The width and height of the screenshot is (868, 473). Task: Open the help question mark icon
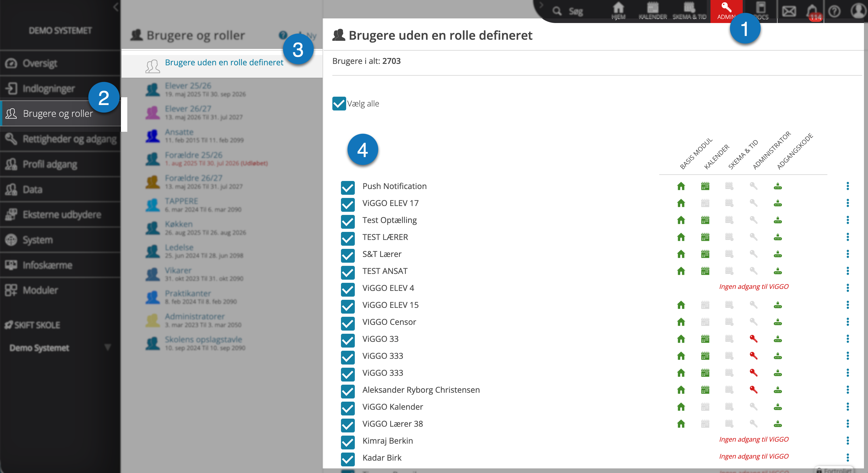click(x=835, y=12)
